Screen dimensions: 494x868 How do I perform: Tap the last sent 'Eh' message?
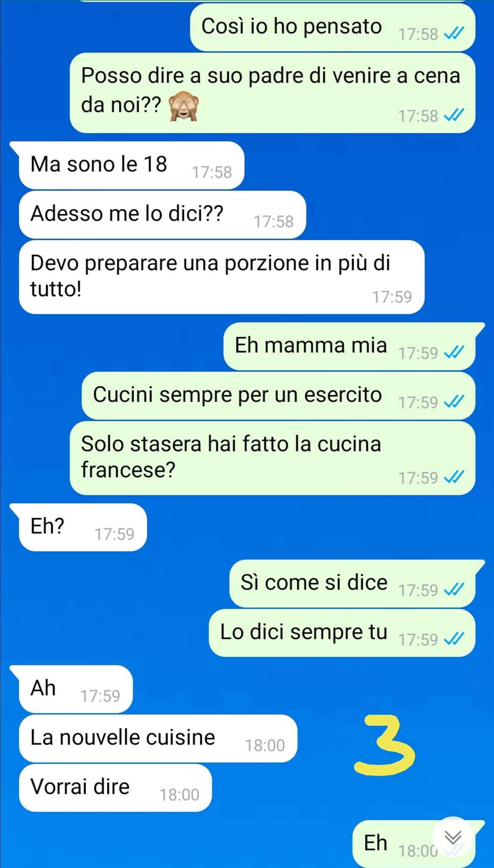coord(414,844)
